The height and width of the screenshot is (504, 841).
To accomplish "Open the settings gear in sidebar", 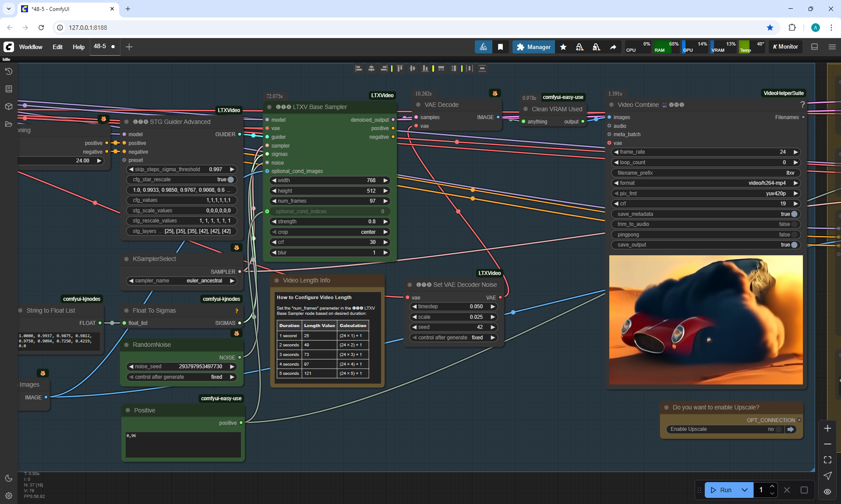I will coord(8,496).
